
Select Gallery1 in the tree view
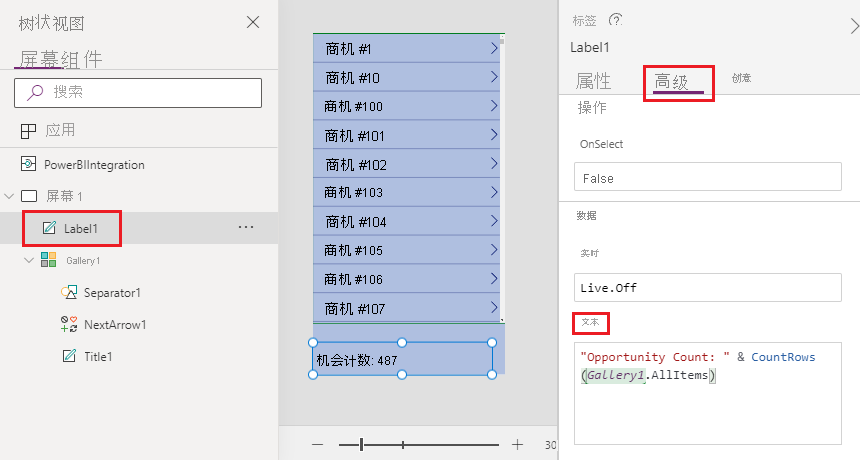coord(83,260)
